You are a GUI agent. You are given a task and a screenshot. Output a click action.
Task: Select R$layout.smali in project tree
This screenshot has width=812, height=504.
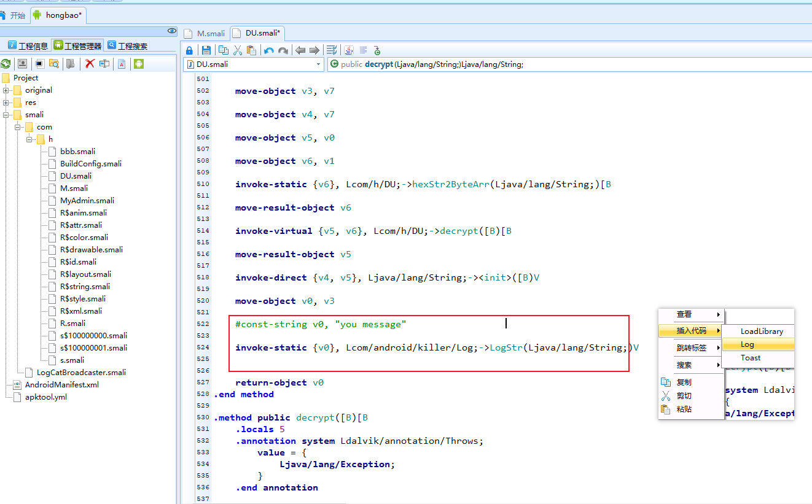tap(85, 274)
